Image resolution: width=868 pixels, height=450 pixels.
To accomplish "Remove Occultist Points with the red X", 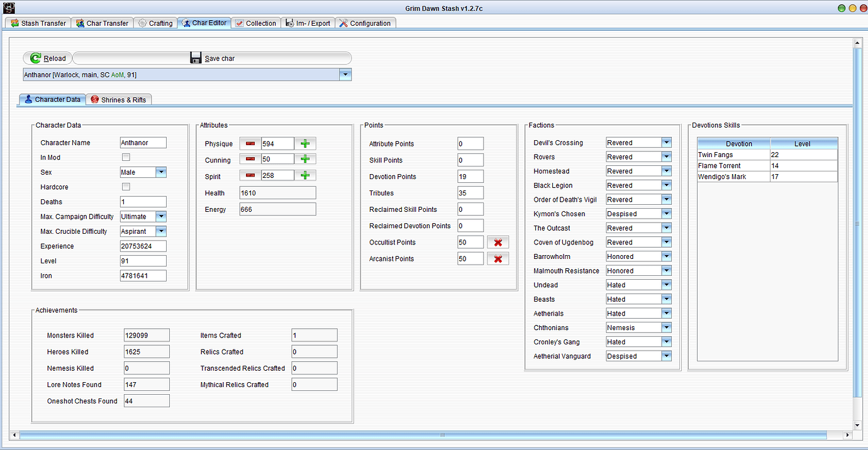I will pyautogui.click(x=498, y=242).
